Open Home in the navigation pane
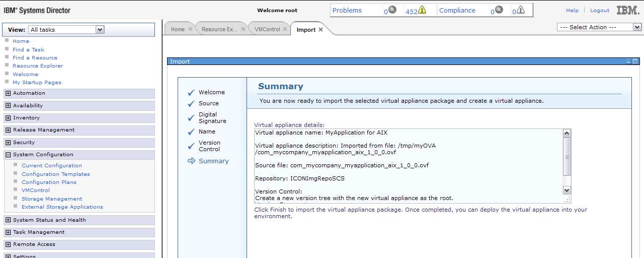 21,41
